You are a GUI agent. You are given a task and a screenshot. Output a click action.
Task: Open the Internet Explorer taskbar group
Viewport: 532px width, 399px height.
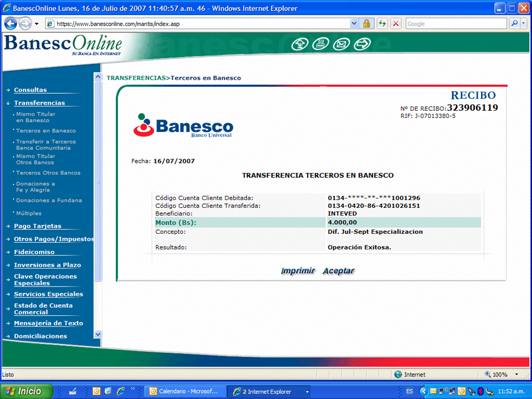268,392
